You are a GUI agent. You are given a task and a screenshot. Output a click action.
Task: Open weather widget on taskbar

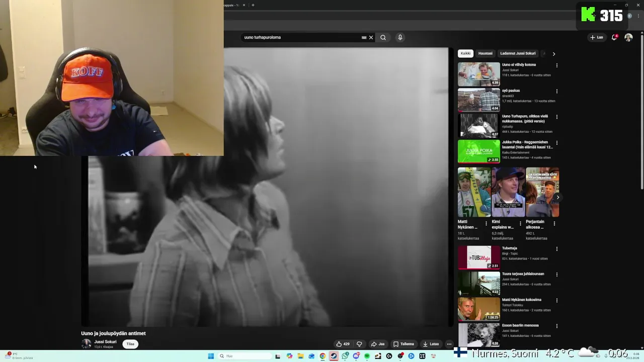(20, 356)
